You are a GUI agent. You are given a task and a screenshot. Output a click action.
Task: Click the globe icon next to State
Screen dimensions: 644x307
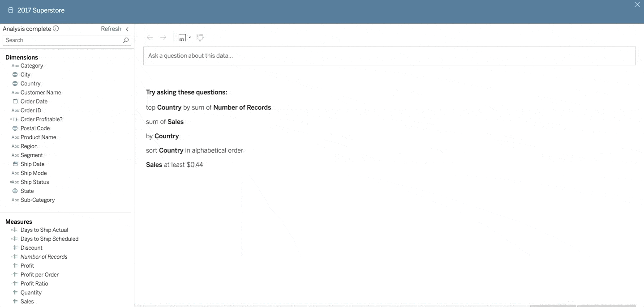pyautogui.click(x=15, y=191)
